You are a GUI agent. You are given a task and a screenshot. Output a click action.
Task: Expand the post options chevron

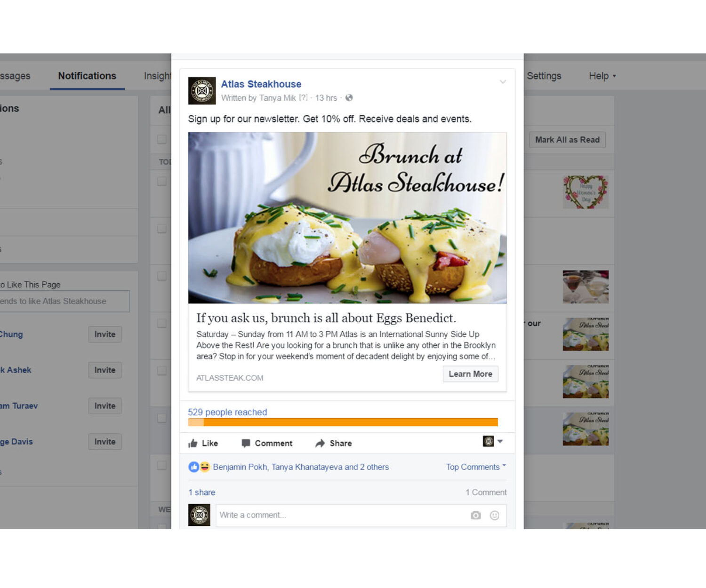click(503, 82)
